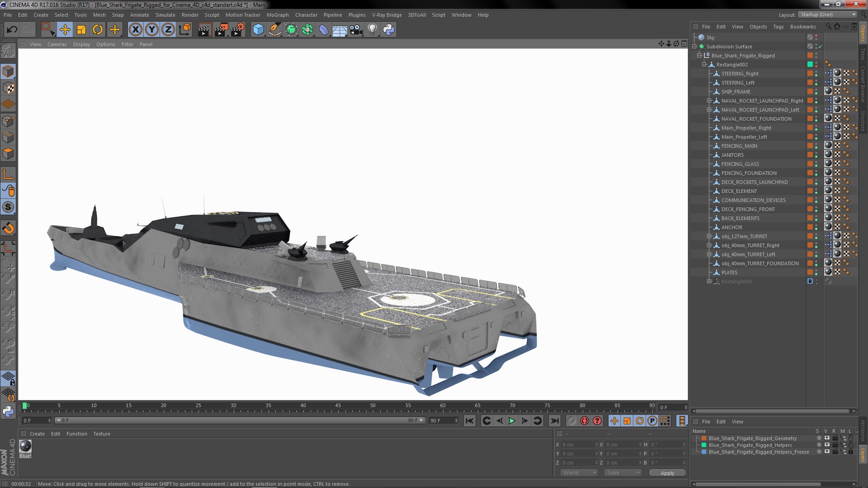
Task: Collapse the Rectangle002 hierarchy
Action: [704, 65]
